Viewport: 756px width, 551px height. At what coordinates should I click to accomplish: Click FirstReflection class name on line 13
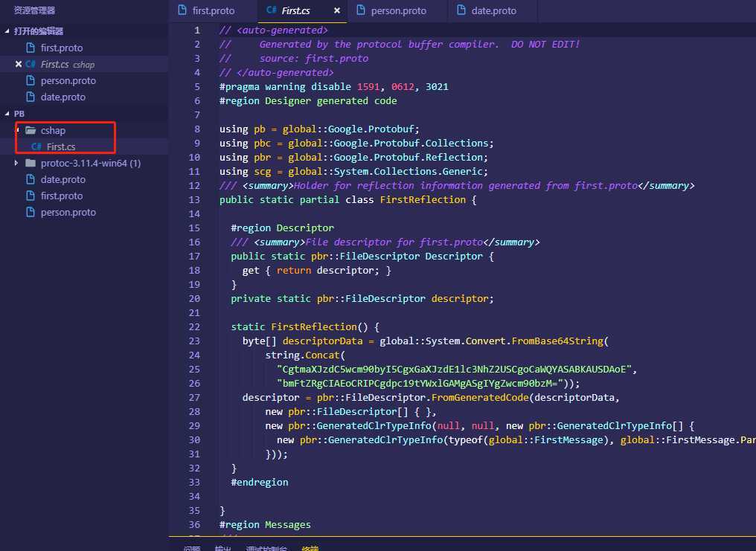point(423,200)
